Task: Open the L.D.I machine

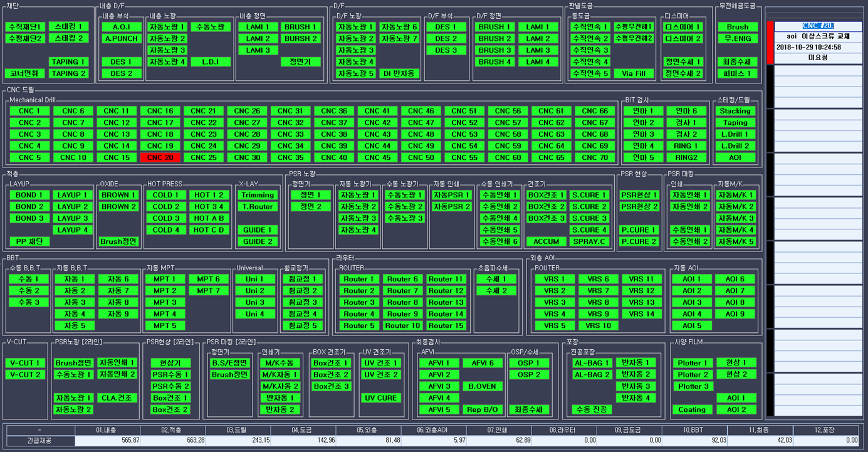Action: [x=211, y=61]
